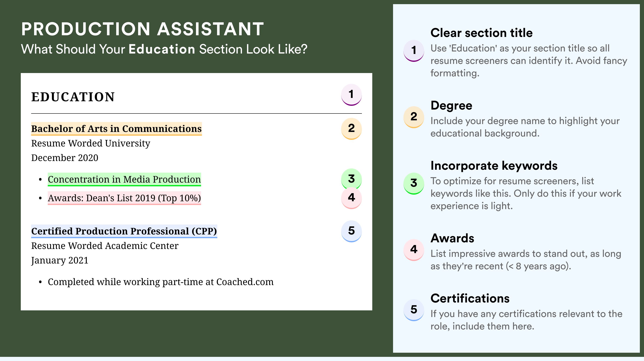
Task: Click the description "Include your degree name to highlight"
Action: point(525,127)
